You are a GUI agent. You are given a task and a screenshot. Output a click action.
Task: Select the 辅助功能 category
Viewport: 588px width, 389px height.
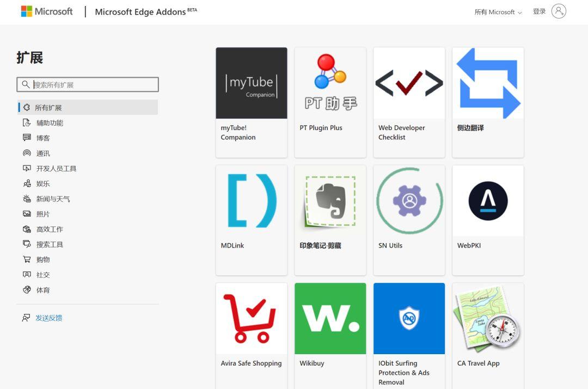click(50, 123)
